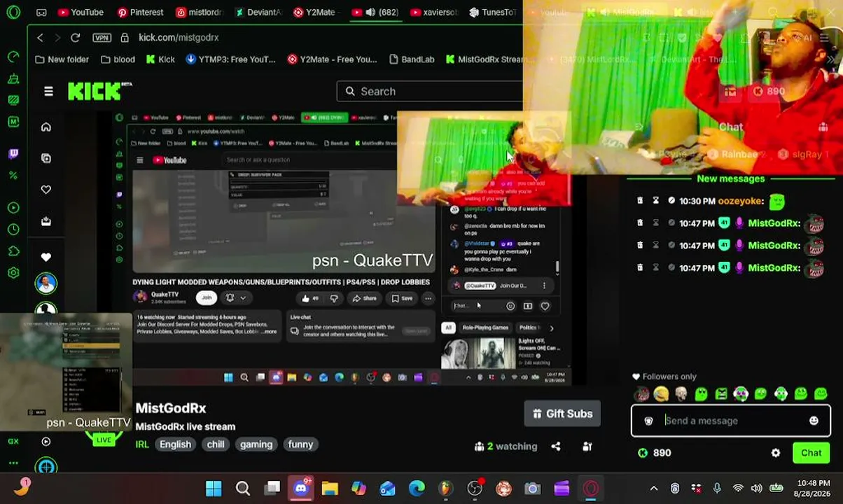Click the Gift Subs button
843x504 pixels.
point(562,414)
